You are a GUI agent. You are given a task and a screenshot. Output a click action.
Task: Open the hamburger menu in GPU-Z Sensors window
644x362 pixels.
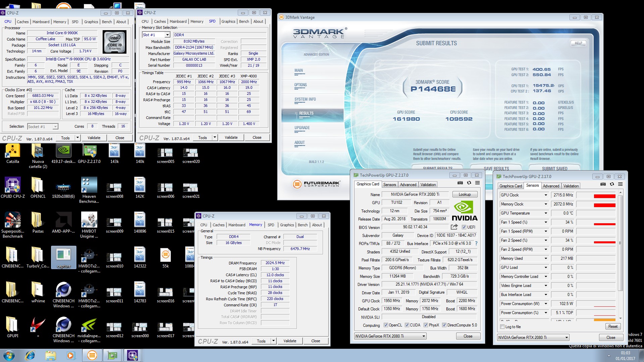point(620,184)
